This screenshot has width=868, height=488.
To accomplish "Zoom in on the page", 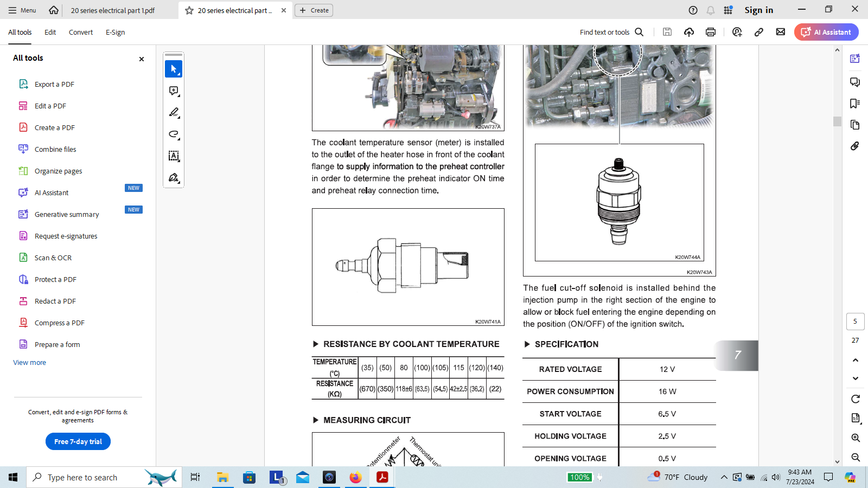I will tap(856, 438).
